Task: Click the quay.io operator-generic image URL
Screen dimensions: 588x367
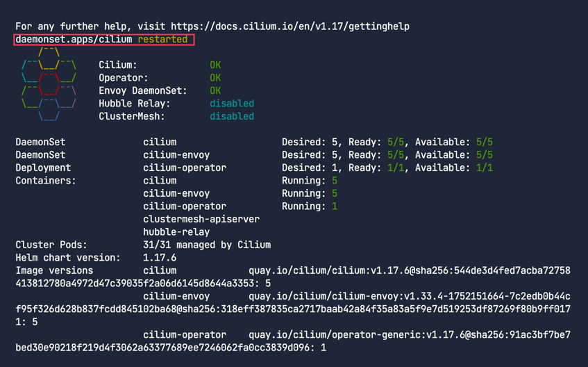Action: click(x=410, y=335)
